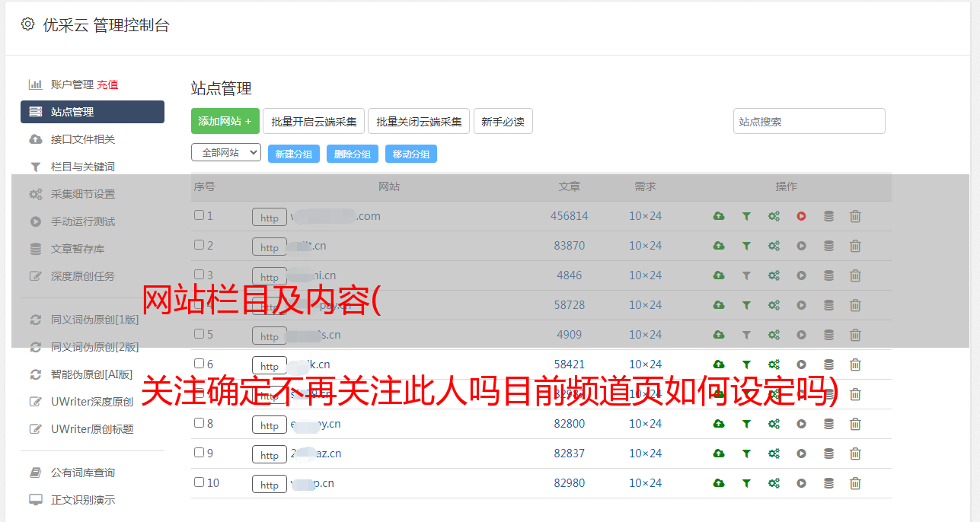The image size is (980, 522).
Task: Click the 站点搜索 search field
Action: [x=809, y=121]
